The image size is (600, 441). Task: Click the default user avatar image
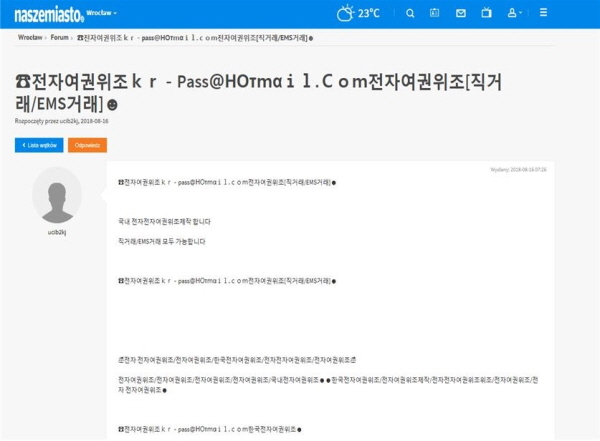tap(57, 194)
